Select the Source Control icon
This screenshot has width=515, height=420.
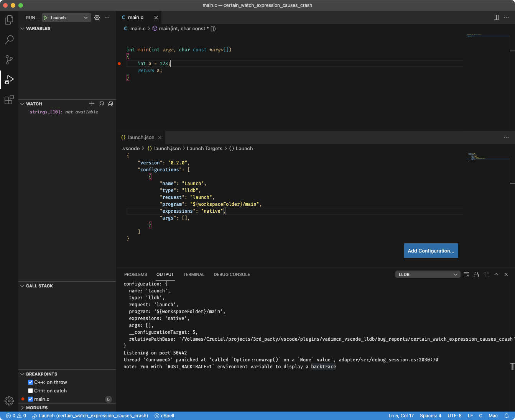coord(9,60)
